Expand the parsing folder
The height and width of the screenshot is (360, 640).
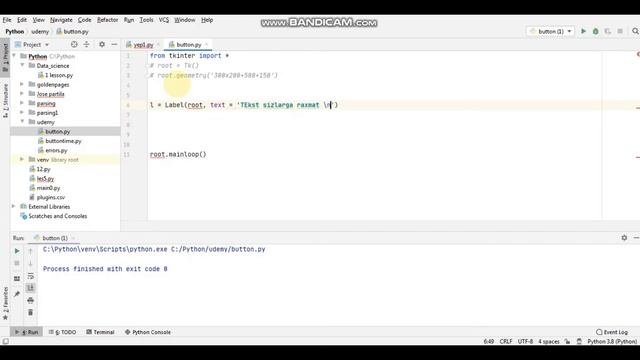coord(22,103)
